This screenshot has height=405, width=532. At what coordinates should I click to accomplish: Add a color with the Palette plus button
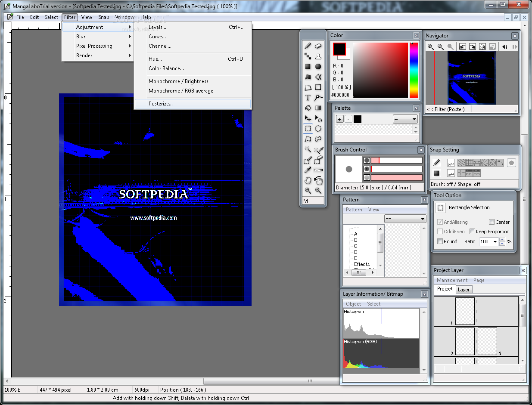click(340, 119)
